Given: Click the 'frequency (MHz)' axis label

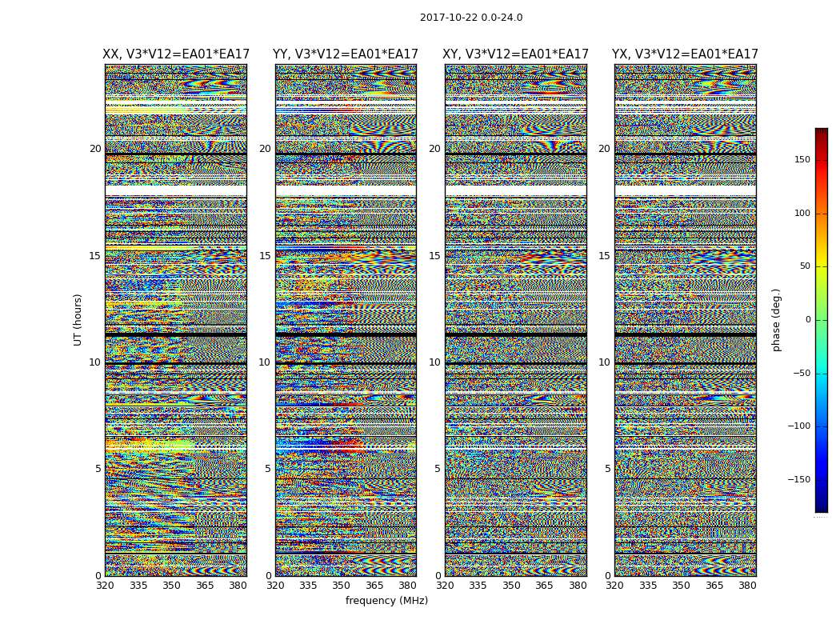Looking at the screenshot, I should (x=386, y=600).
